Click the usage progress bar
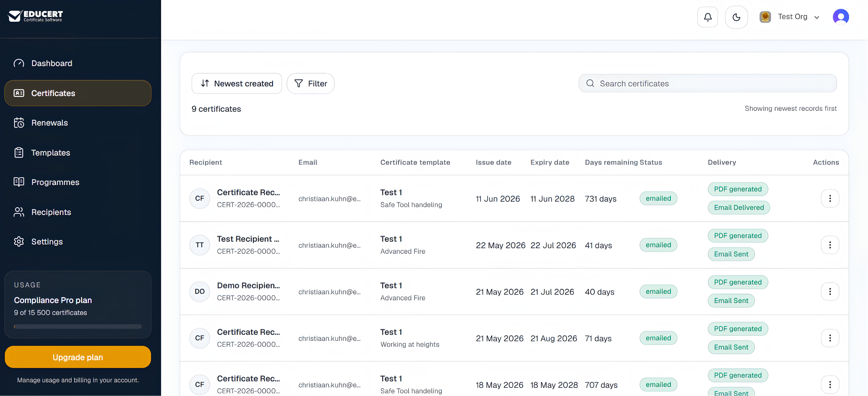The image size is (868, 396). 78,326
